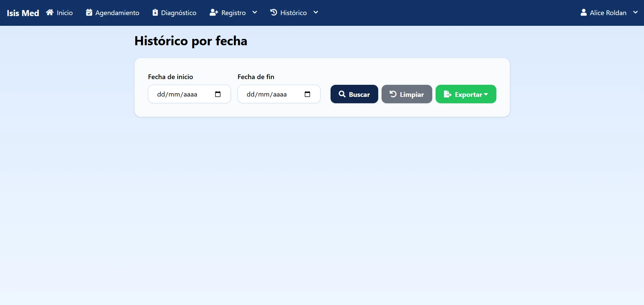Click the clock-history icon for Histórico
The width and height of the screenshot is (644, 305).
point(274,12)
